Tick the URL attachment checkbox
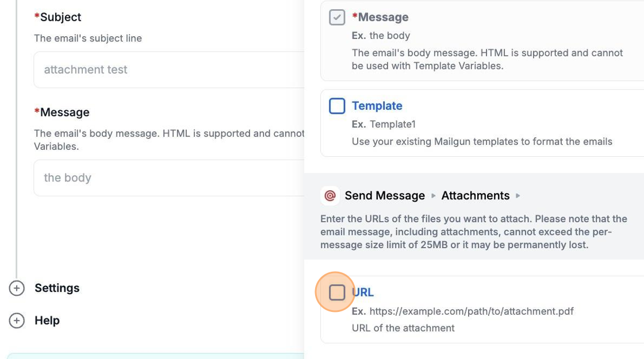The image size is (644, 359). tap(337, 292)
